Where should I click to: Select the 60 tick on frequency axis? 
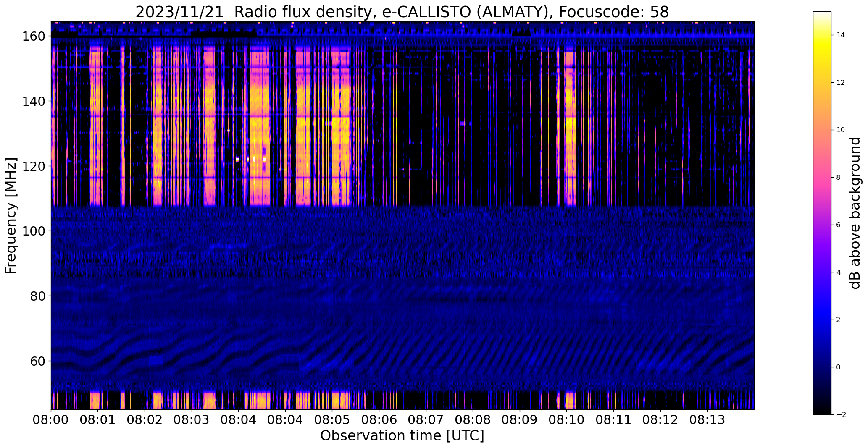click(38, 361)
